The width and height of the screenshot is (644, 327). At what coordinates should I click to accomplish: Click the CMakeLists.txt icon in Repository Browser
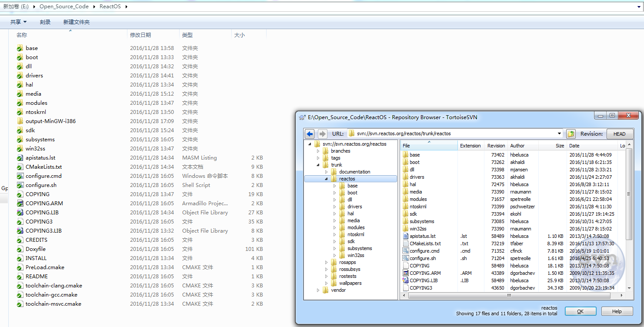pos(406,244)
